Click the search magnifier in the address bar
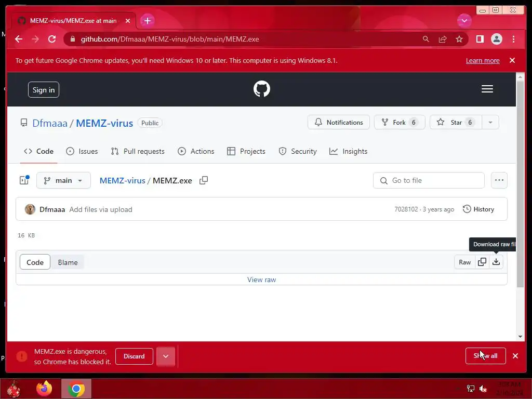Screen dimensions: 532x399 pos(426,39)
